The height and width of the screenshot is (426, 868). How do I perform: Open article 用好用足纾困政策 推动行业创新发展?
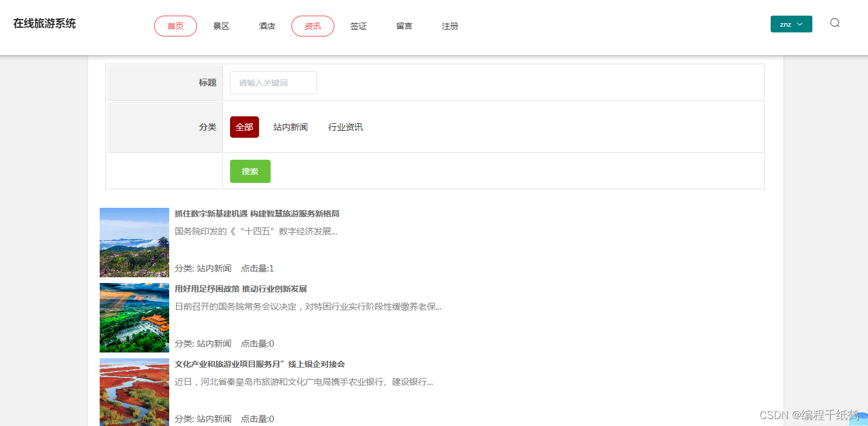pyautogui.click(x=242, y=288)
